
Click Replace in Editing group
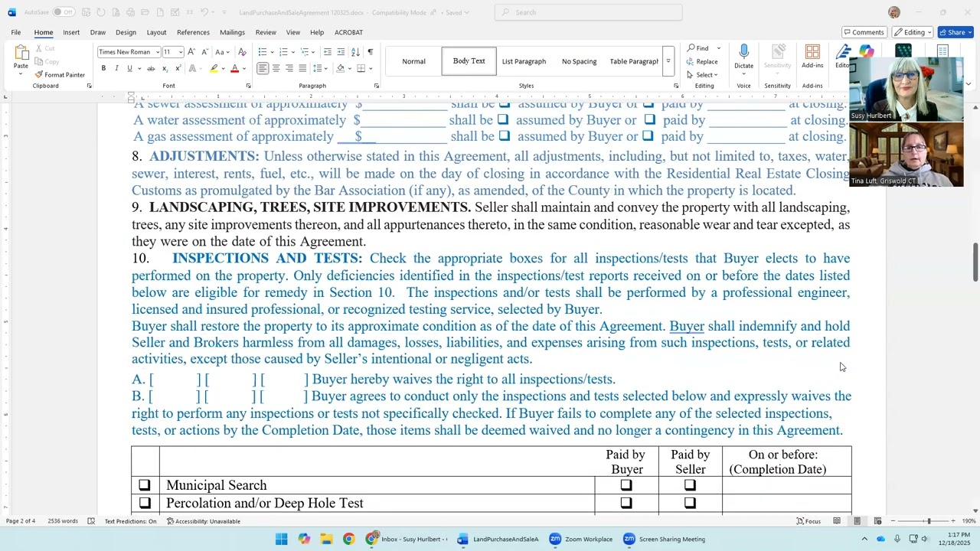pos(702,62)
